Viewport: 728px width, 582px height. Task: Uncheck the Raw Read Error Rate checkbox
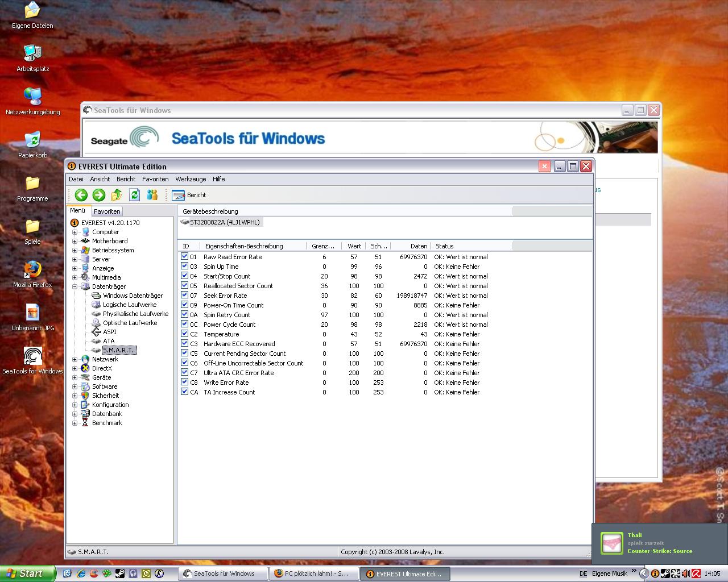(x=184, y=256)
